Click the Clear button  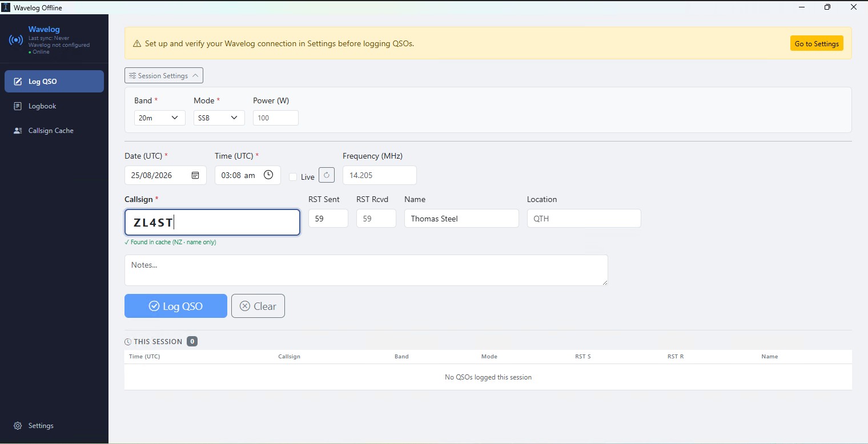(258, 306)
